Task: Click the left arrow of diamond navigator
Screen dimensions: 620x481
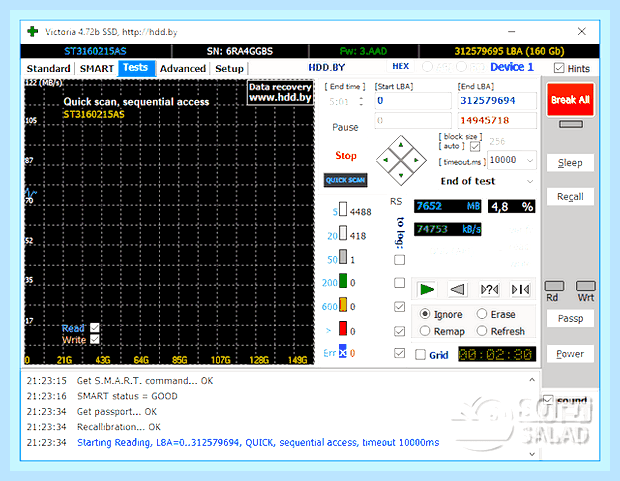Action: [386, 160]
